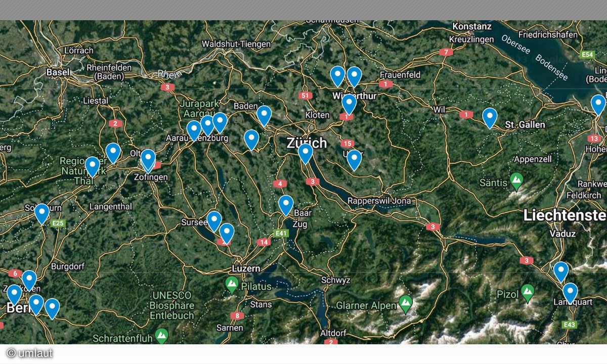Select the route 4 road shield

pyautogui.click(x=279, y=184)
